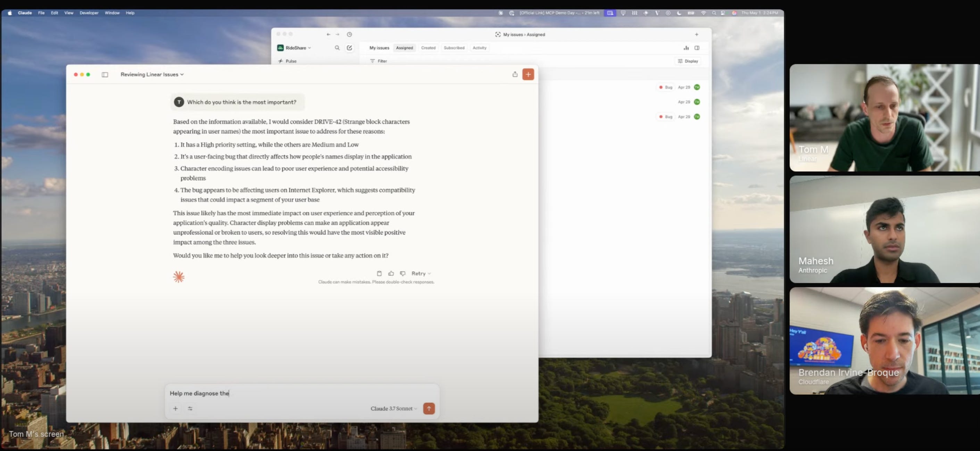Screen dimensions: 980x451
Task: Click the My issues title in the Linear tab row
Action: pyautogui.click(x=379, y=48)
